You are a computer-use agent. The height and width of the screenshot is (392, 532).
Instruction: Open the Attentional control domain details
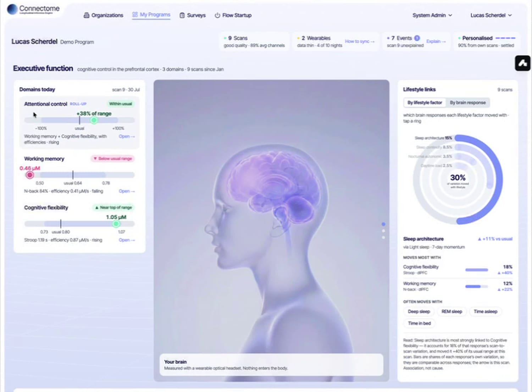pyautogui.click(x=127, y=136)
